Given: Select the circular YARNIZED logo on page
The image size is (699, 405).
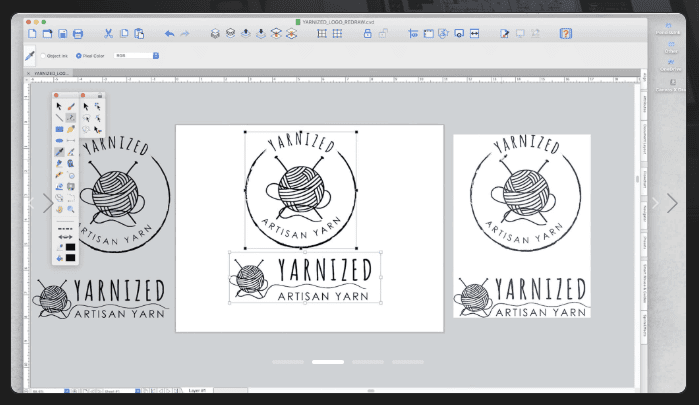Looking at the screenshot, I should [x=301, y=190].
